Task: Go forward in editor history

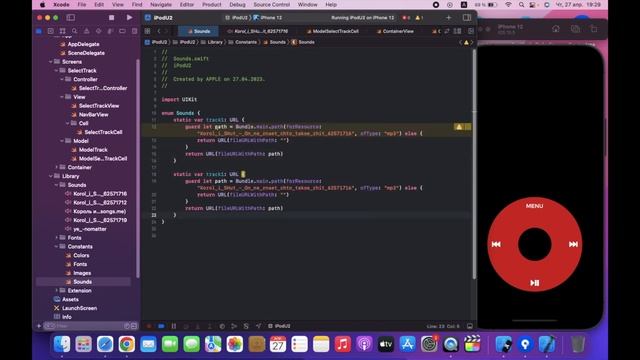Action: click(x=166, y=31)
